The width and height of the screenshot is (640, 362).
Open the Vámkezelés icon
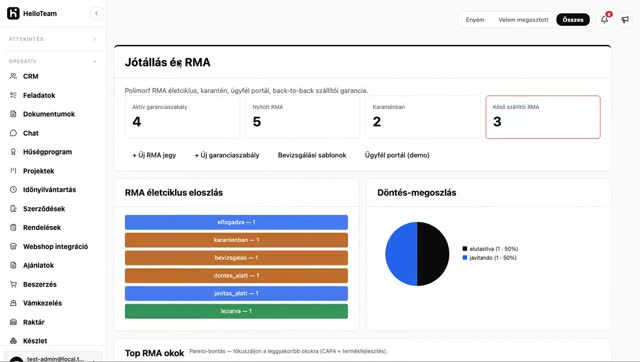(13, 303)
